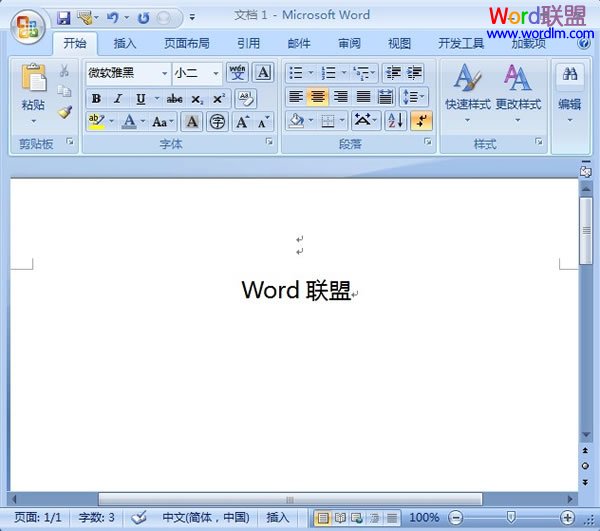Justify paragraph text

363,96
